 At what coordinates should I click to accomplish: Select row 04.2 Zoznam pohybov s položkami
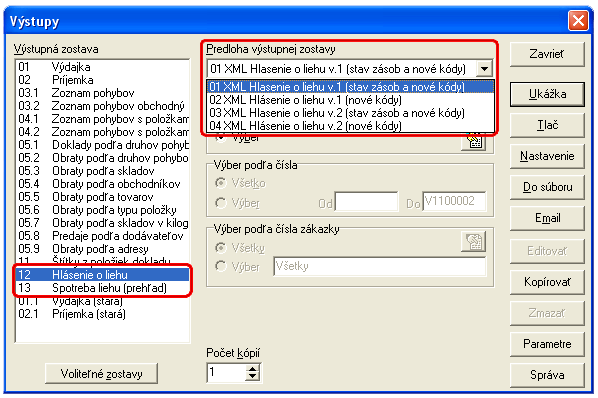103,132
